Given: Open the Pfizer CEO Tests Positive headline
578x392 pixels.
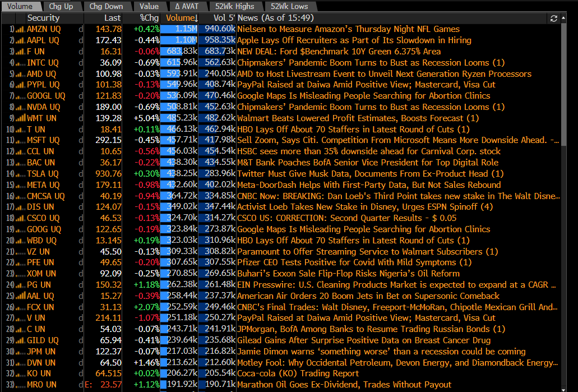Looking at the screenshot, I should click(354, 262).
